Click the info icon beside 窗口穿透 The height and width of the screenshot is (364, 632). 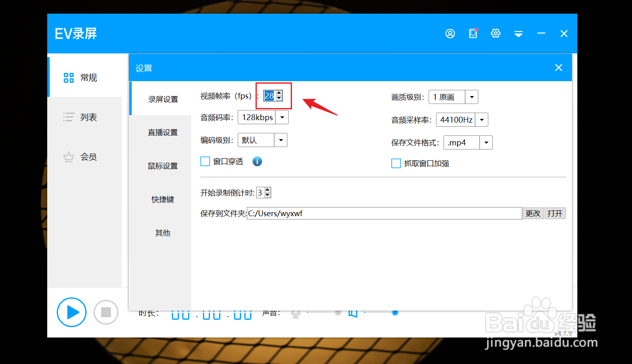(257, 162)
